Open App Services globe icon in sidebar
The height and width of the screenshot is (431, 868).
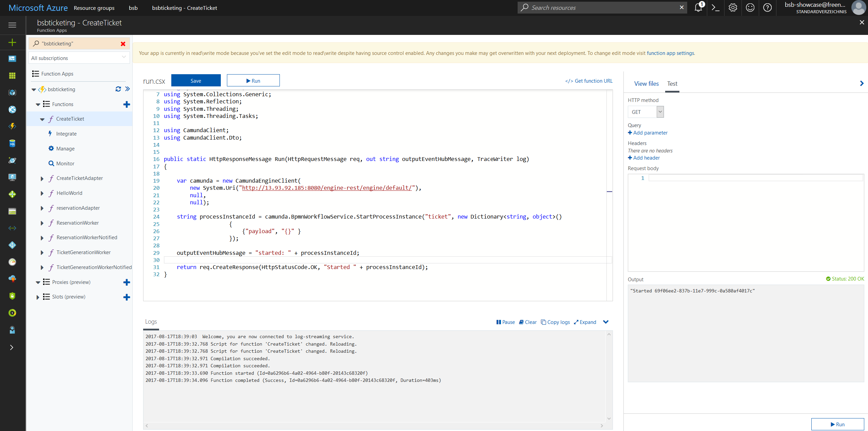click(12, 109)
